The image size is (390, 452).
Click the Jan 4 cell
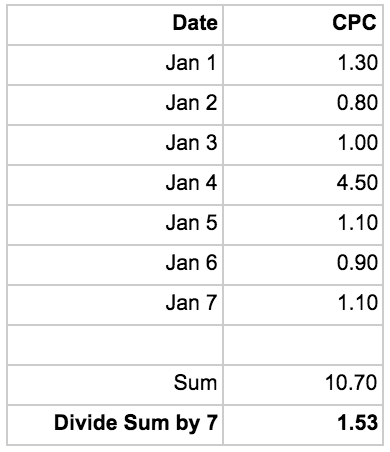tap(115, 185)
